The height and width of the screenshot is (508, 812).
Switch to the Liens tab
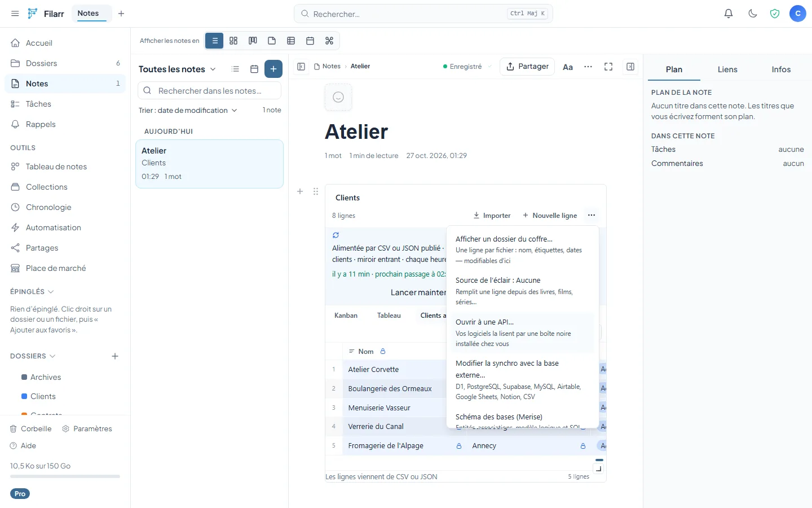click(x=727, y=69)
